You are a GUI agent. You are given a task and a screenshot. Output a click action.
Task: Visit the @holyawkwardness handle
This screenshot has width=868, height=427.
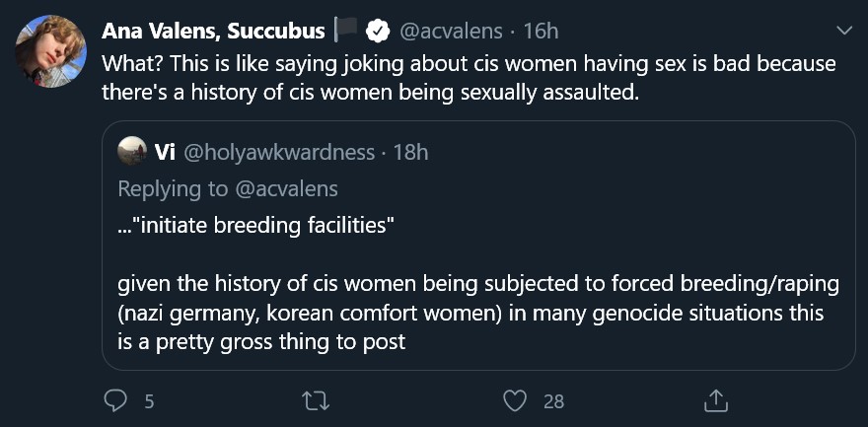pos(279,152)
